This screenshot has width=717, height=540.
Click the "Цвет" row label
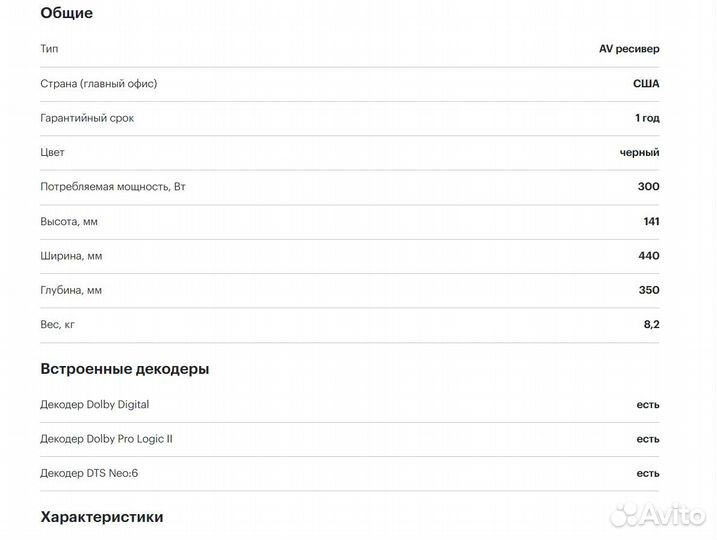tap(52, 152)
